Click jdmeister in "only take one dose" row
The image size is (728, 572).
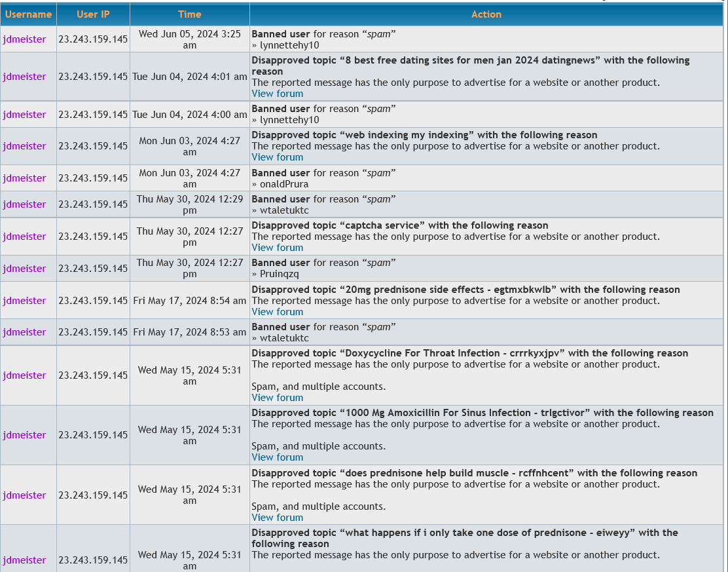(24, 560)
